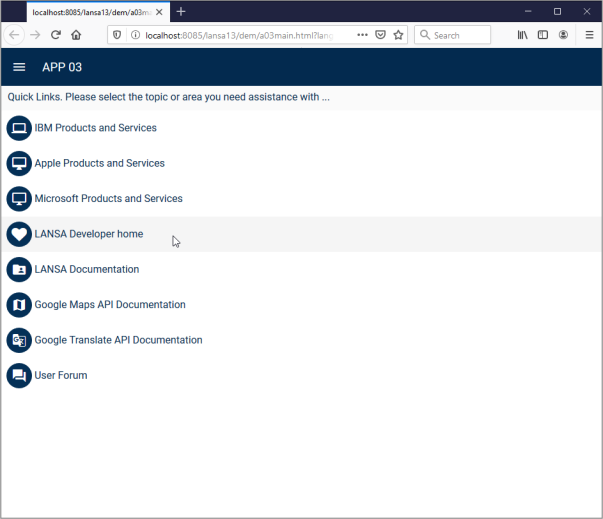
Task: Click the laptop icon for IBM Products
Action: pyautogui.click(x=19, y=128)
